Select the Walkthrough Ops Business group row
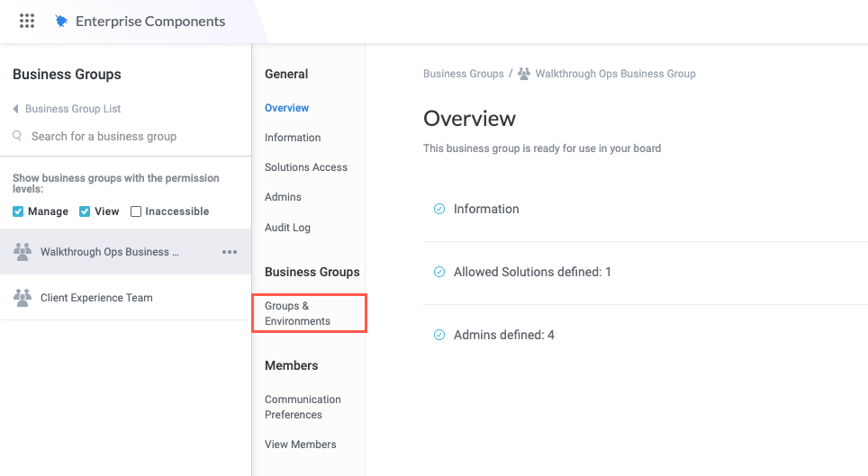This screenshot has height=476, width=868. tap(126, 252)
